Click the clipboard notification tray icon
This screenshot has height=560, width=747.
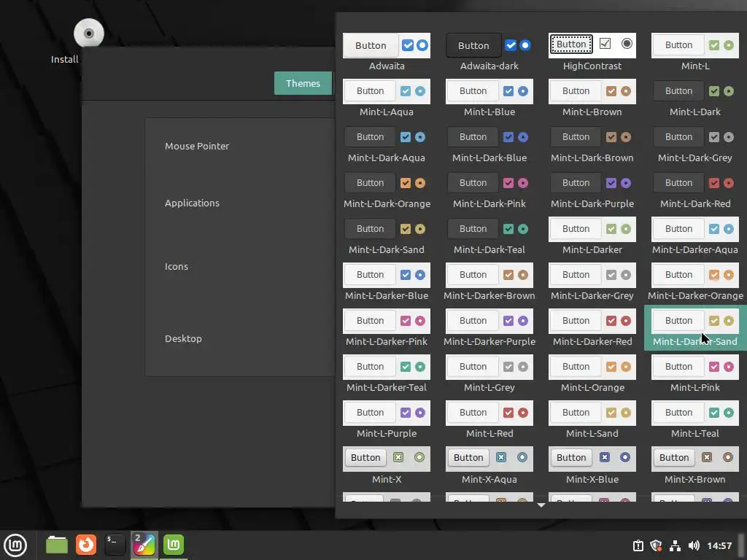(638, 545)
